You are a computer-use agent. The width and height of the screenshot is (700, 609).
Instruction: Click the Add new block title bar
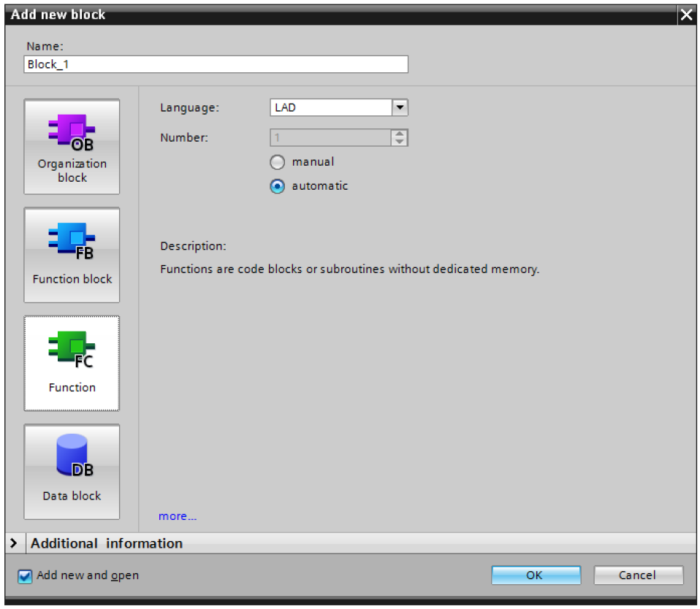(329, 15)
